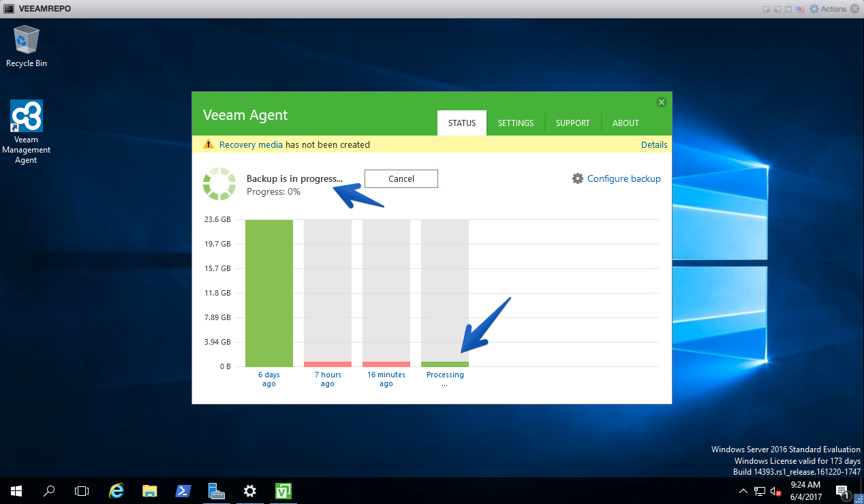Open Task View in taskbar
Screen dimensions: 864x504
click(82, 490)
